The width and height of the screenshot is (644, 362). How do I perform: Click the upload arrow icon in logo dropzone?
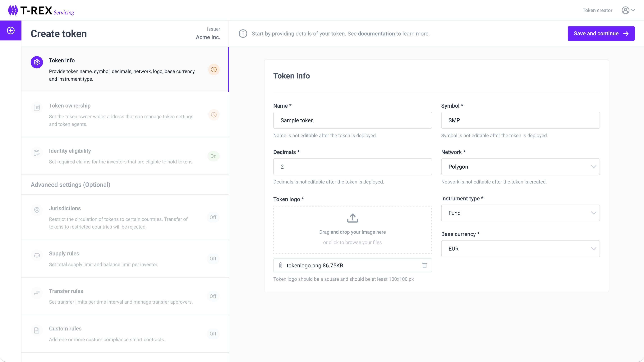[352, 218]
